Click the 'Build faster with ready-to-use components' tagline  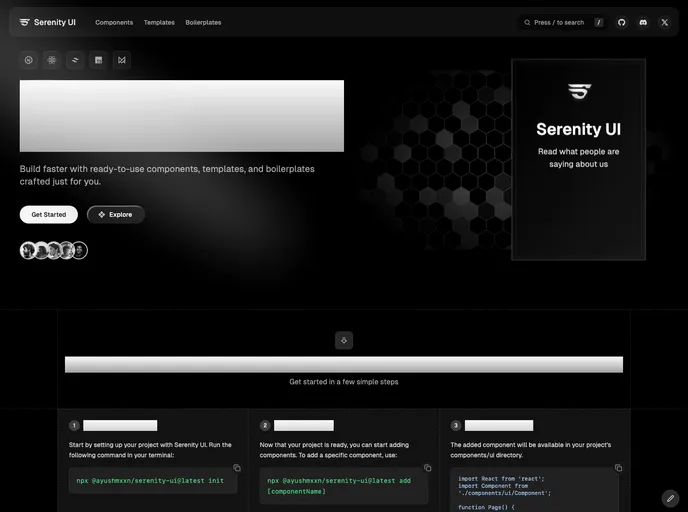(167, 175)
